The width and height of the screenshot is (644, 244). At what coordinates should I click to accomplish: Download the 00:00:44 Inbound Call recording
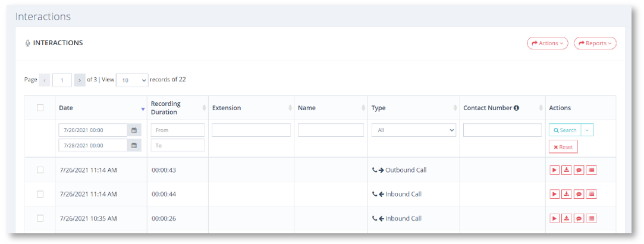pos(566,194)
